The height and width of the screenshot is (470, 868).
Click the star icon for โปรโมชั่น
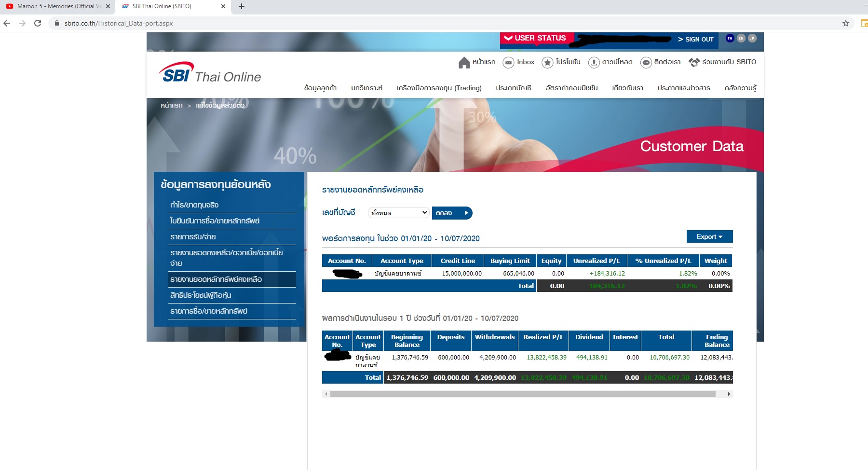[547, 63]
